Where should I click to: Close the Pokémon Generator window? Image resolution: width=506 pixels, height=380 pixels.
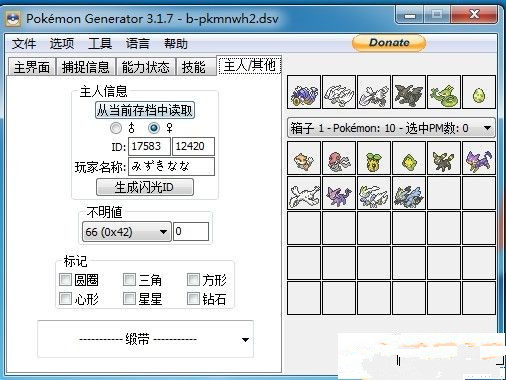474,15
